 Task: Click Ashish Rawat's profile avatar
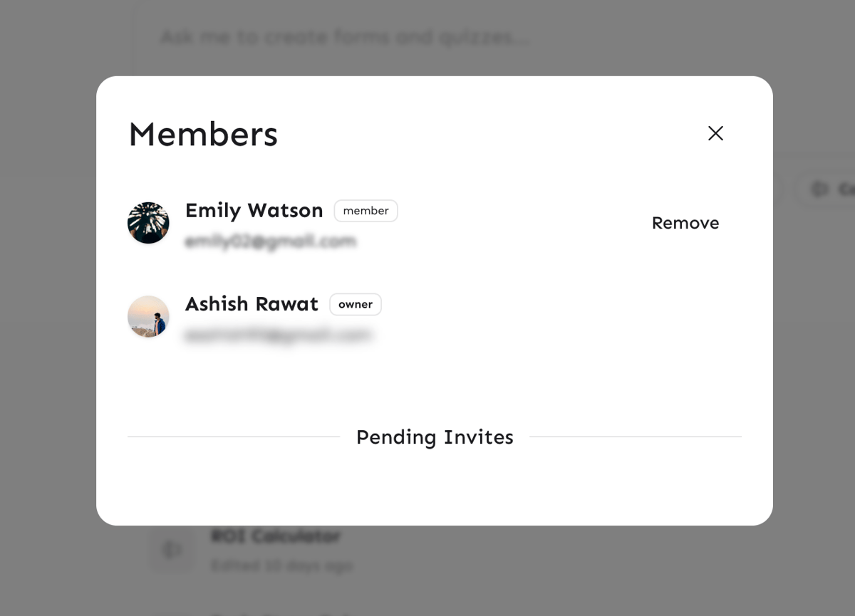[x=148, y=316]
